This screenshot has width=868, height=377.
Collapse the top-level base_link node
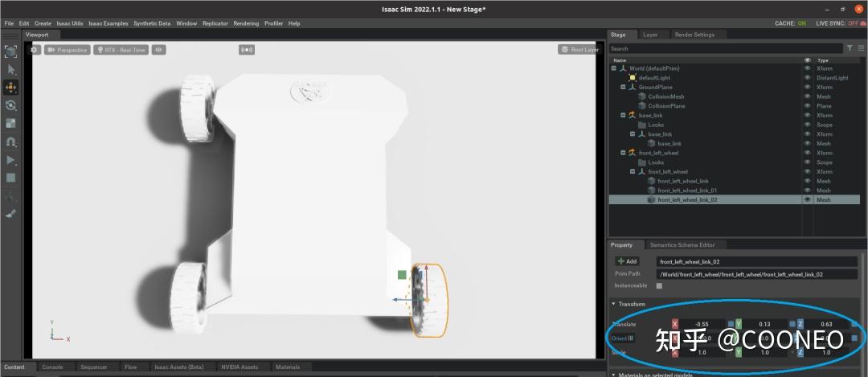click(623, 116)
